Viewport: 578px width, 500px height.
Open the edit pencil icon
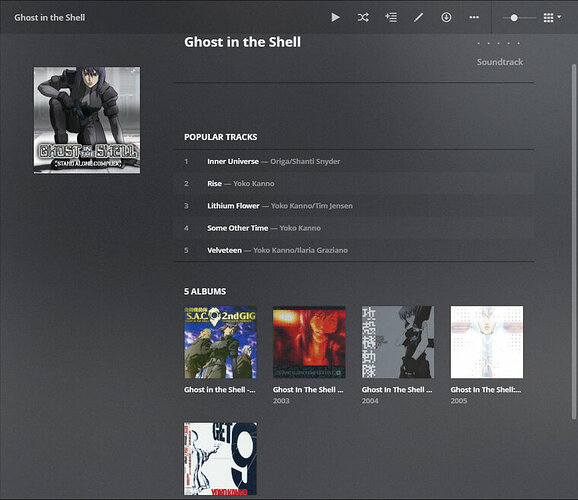(x=418, y=17)
